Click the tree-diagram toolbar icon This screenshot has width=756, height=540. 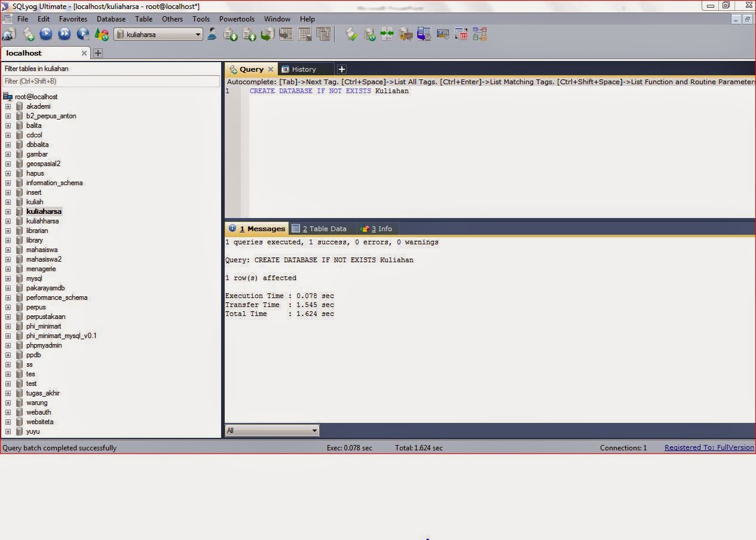[480, 35]
